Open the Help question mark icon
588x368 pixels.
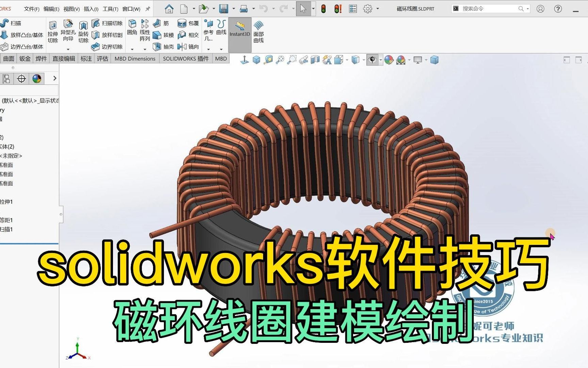pos(558,9)
